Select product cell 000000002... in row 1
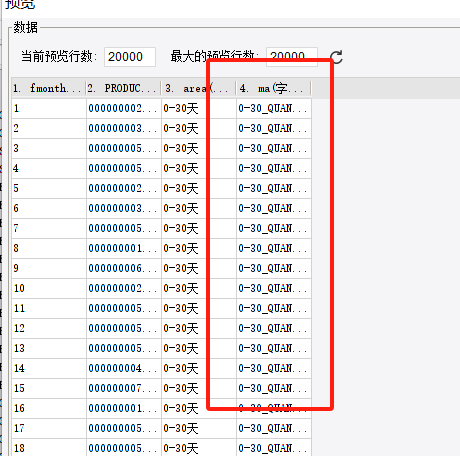460x456 pixels. pyautogui.click(x=124, y=108)
